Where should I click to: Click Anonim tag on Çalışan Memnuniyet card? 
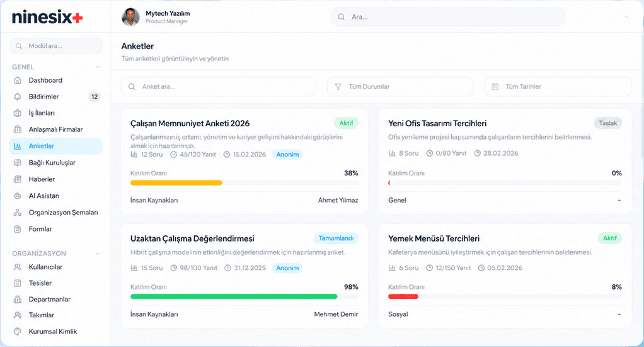[287, 155]
